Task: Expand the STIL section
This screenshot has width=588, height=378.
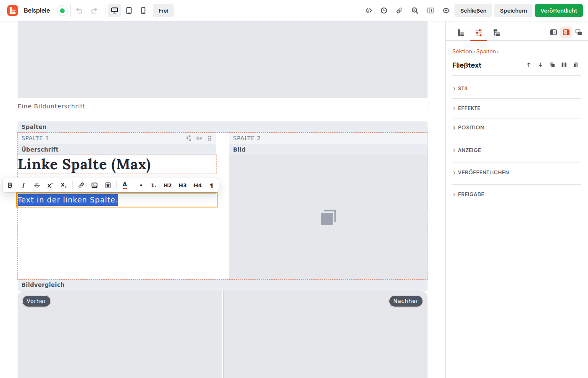Action: (x=517, y=89)
